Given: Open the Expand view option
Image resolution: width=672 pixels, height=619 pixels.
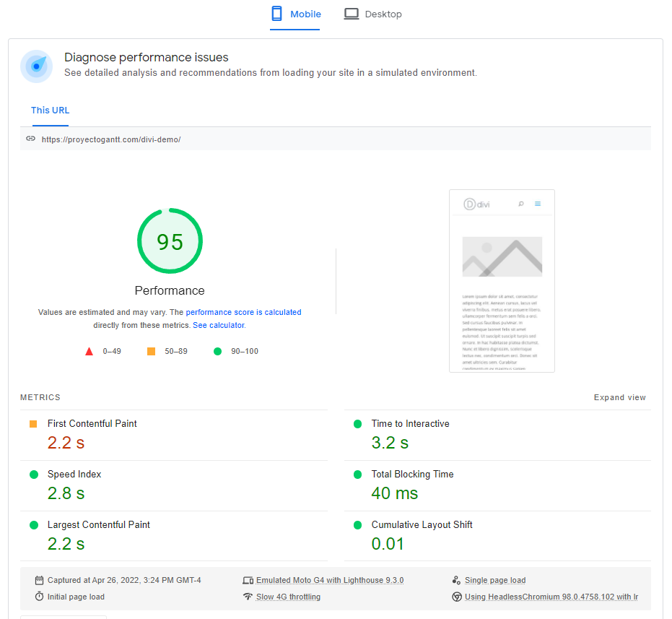Looking at the screenshot, I should [619, 397].
